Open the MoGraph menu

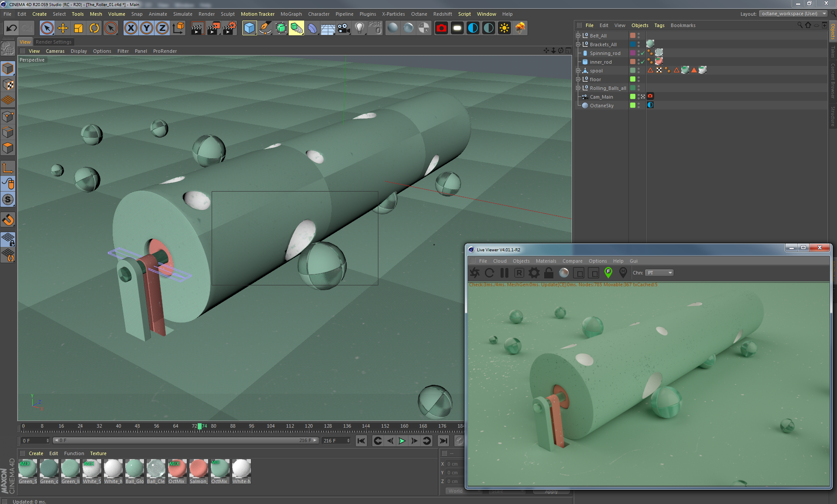pos(291,14)
